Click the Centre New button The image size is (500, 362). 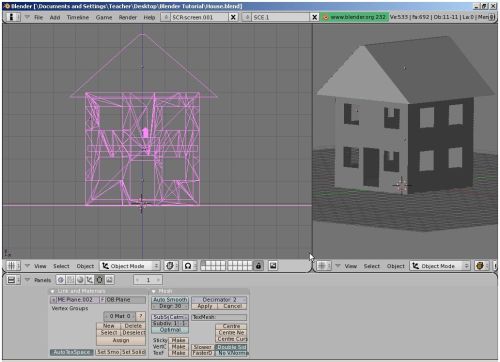point(231,333)
